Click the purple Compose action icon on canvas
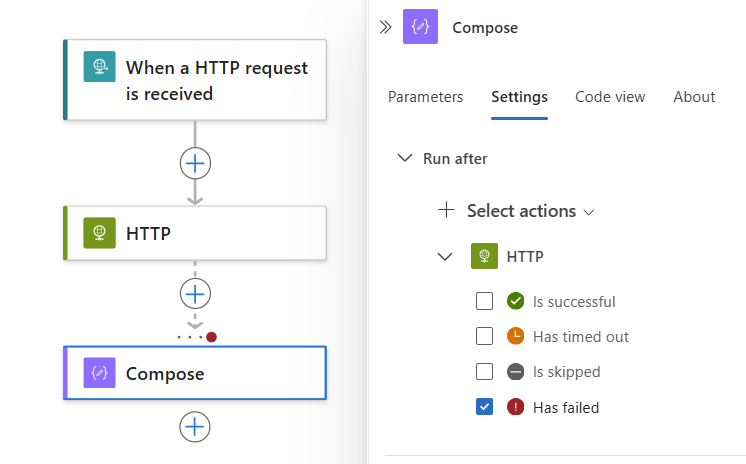 (x=99, y=374)
